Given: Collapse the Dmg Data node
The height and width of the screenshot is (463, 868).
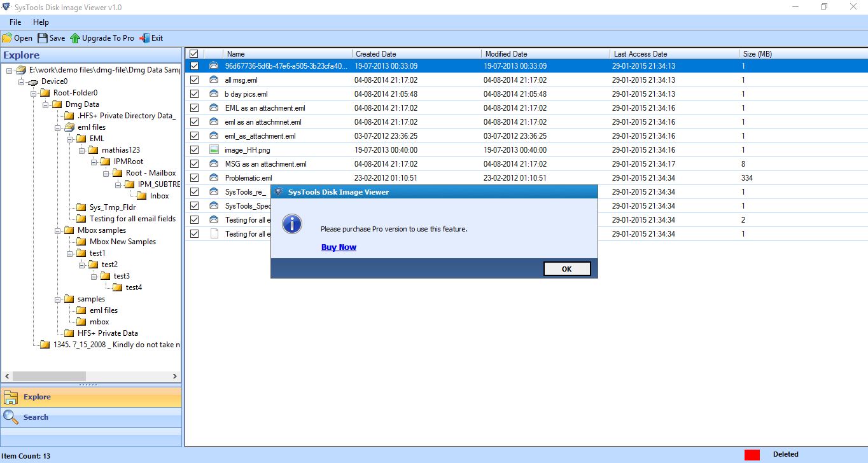Looking at the screenshot, I should tap(45, 104).
